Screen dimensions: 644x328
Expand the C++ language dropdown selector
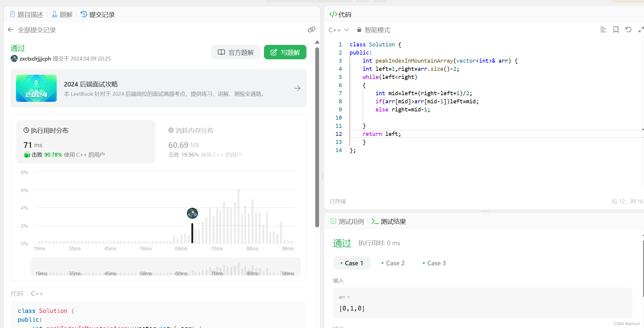pos(338,30)
